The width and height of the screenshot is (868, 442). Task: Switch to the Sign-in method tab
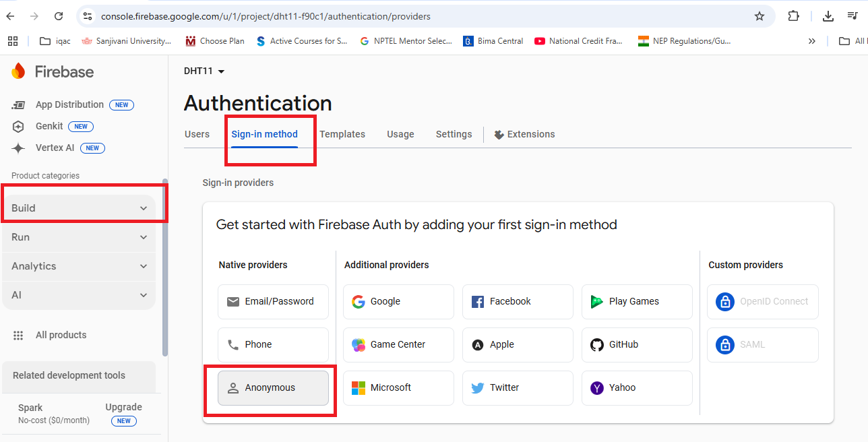click(265, 134)
